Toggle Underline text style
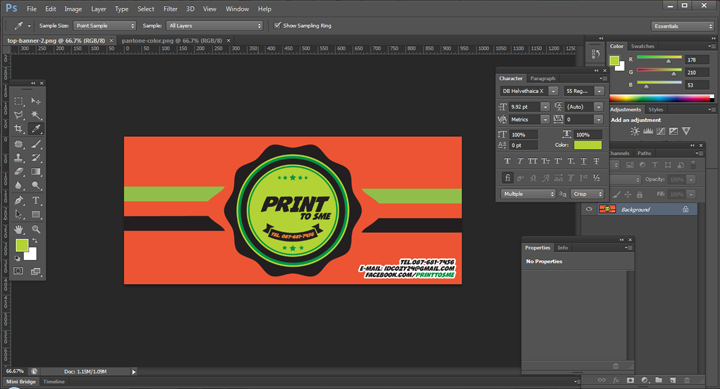 [x=584, y=161]
